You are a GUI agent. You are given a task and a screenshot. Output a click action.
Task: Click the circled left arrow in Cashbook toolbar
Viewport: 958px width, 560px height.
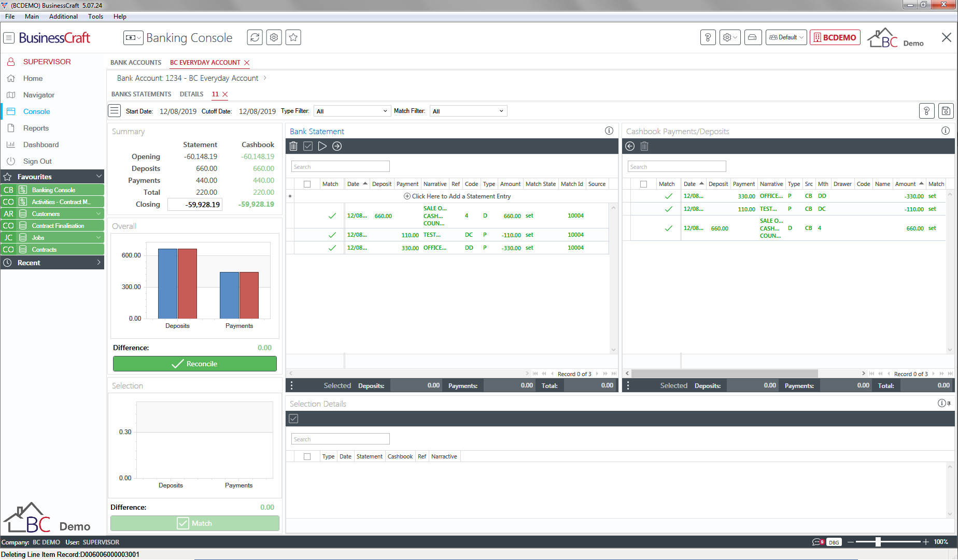tap(630, 146)
